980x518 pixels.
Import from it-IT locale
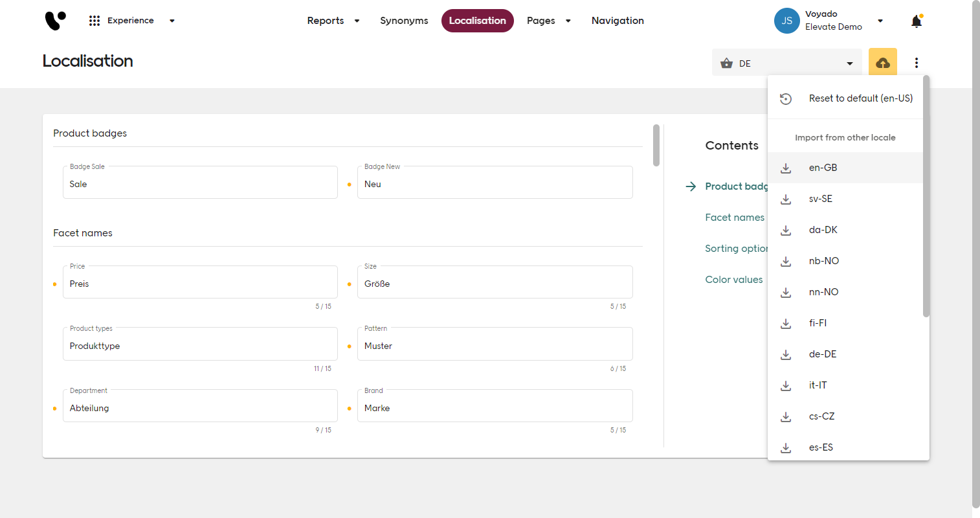tap(845, 385)
